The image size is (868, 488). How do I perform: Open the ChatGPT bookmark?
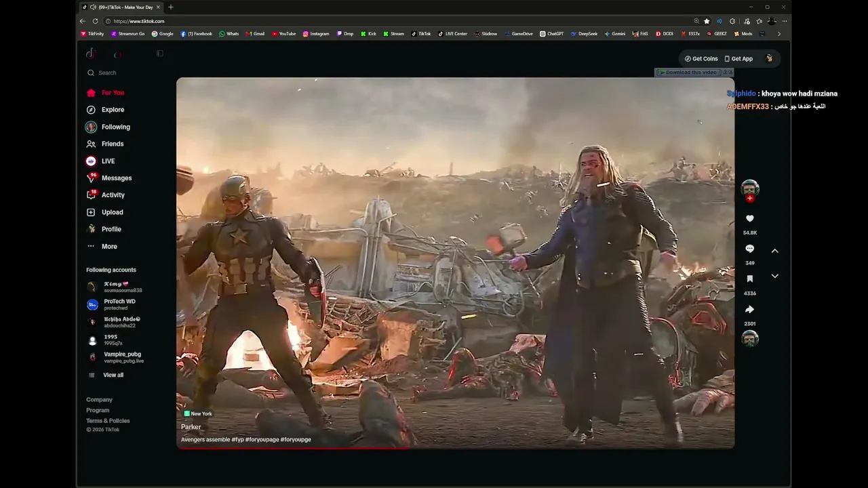(x=552, y=34)
